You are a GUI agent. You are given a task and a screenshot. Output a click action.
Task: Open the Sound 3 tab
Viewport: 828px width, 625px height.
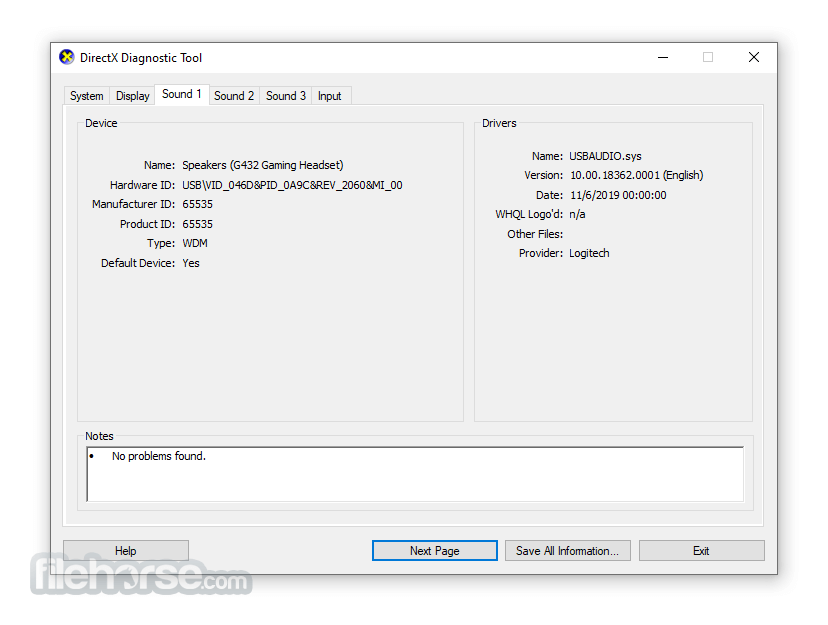286,96
